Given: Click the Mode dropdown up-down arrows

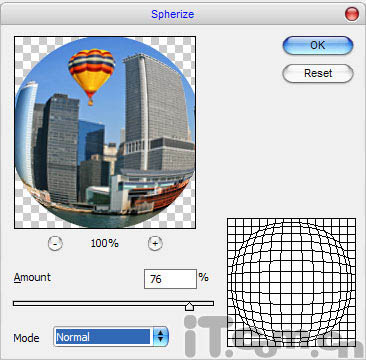Looking at the screenshot, I should 161,337.
